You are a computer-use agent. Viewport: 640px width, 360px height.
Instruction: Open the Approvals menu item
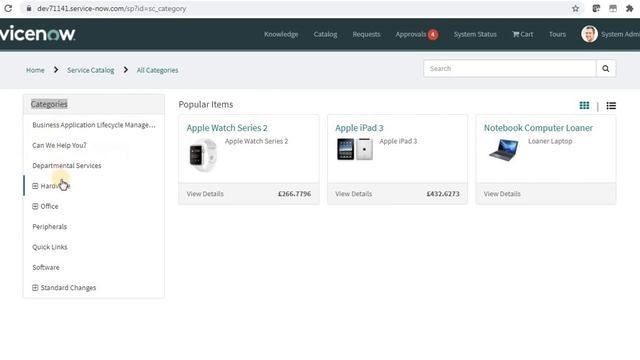(411, 34)
